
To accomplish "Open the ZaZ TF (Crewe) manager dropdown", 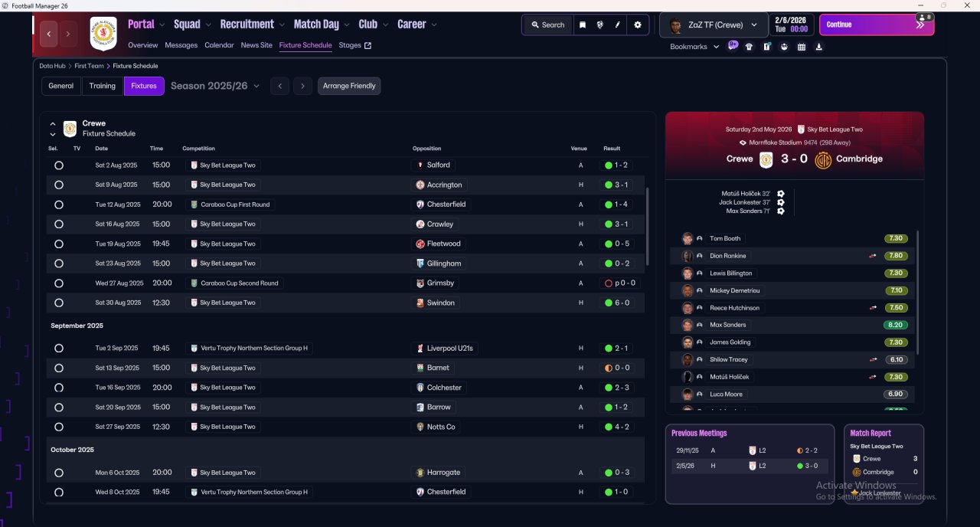I will click(714, 25).
